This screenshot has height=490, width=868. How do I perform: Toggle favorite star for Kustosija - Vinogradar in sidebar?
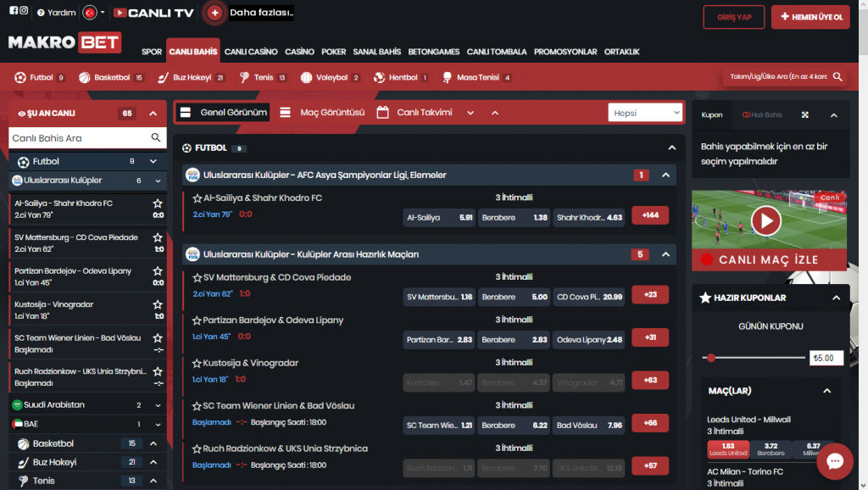pos(157,305)
